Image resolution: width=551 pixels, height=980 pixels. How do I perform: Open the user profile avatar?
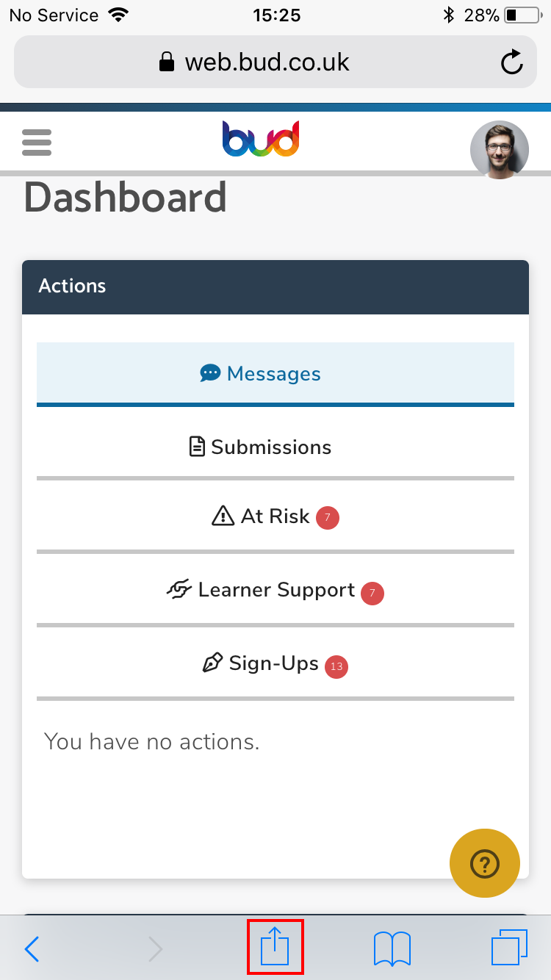tap(500, 150)
